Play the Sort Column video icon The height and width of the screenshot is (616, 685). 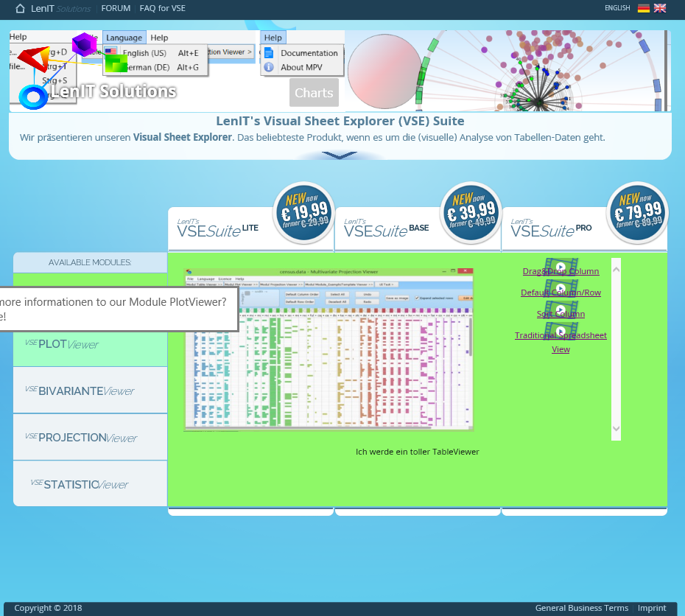[x=561, y=308]
